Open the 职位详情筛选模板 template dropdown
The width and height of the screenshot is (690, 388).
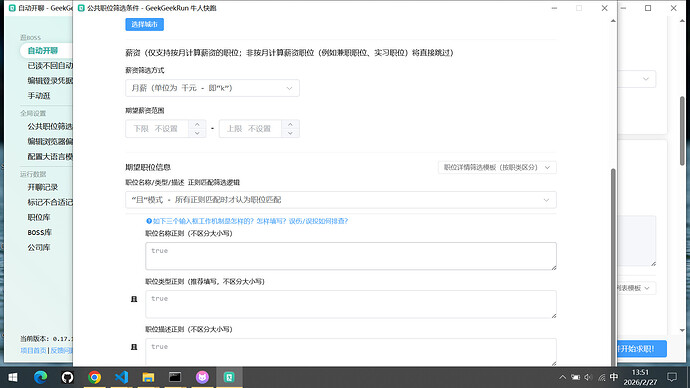(x=497, y=167)
